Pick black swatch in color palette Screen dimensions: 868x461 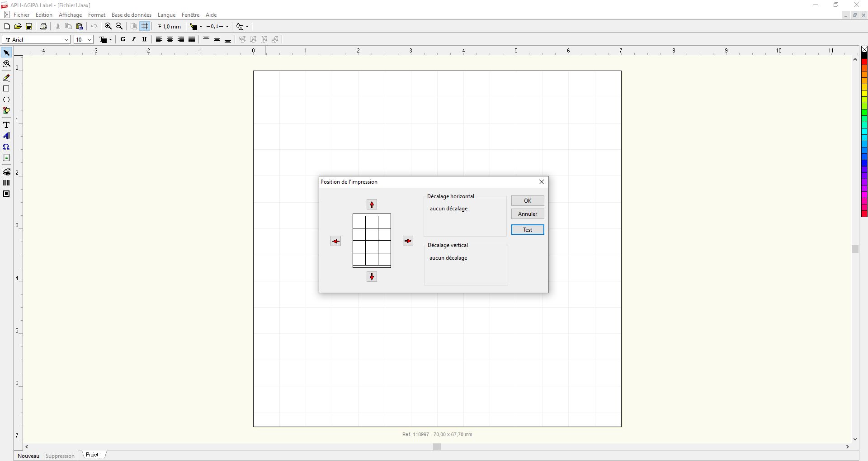(864, 55)
